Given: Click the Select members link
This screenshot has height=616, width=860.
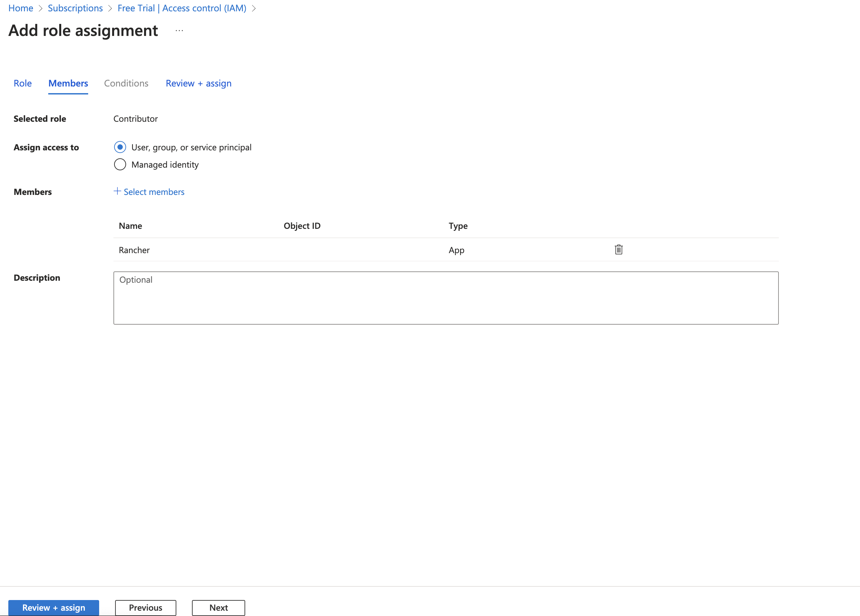Looking at the screenshot, I should pos(149,192).
